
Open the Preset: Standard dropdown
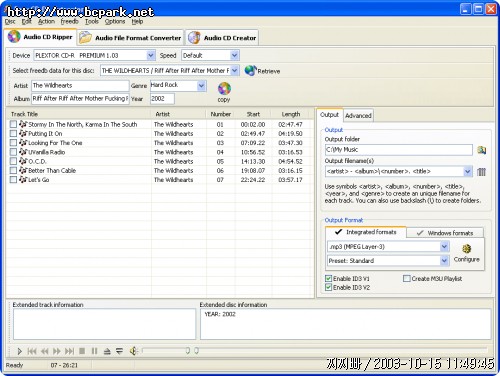[444, 261]
